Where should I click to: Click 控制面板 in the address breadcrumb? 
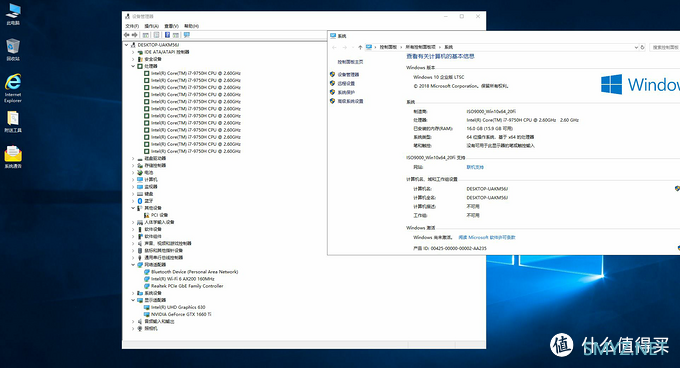pyautogui.click(x=388, y=47)
